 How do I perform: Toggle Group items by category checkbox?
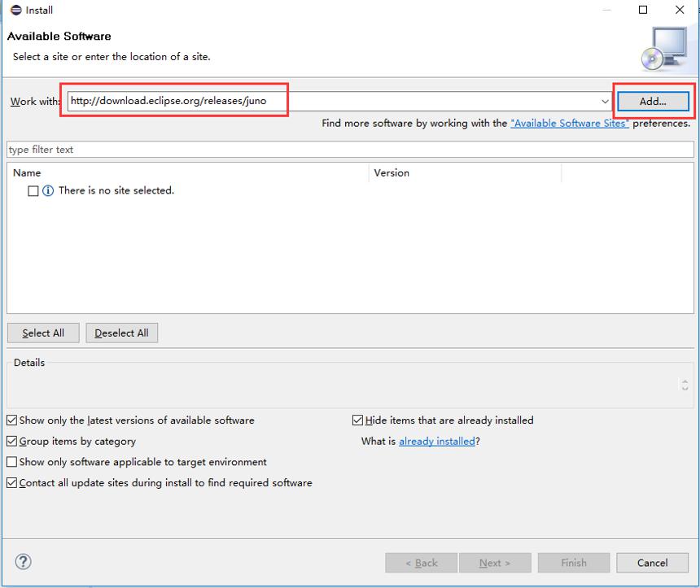point(12,442)
